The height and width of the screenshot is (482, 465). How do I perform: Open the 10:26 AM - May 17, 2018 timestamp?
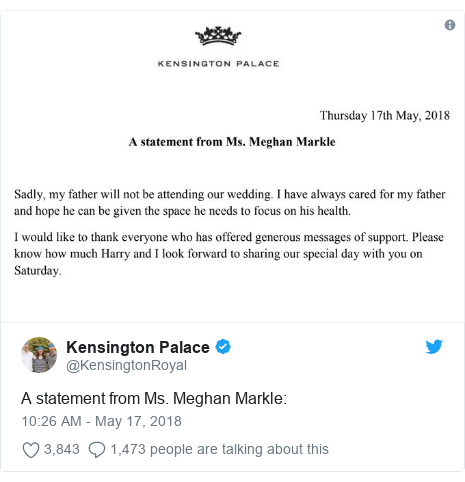tap(102, 421)
